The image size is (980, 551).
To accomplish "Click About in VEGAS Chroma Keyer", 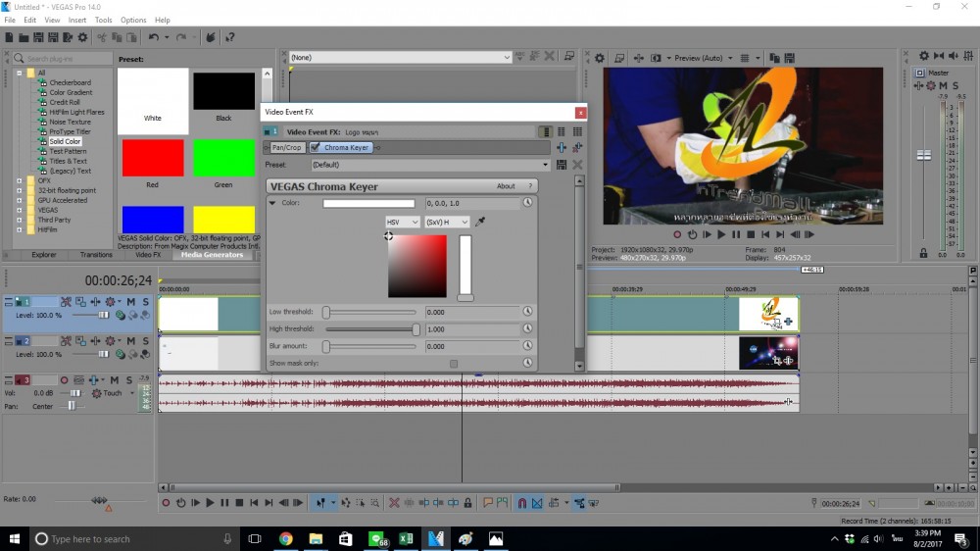I will (506, 186).
